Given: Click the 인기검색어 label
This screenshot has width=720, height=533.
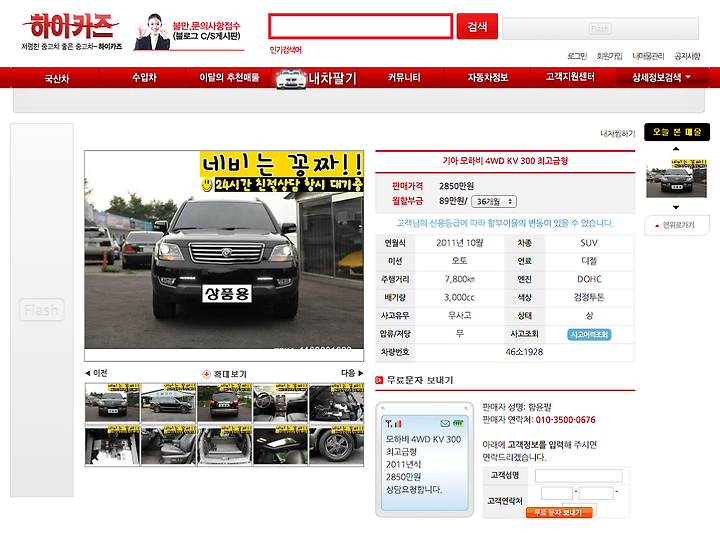Looking at the screenshot, I should pos(285,50).
